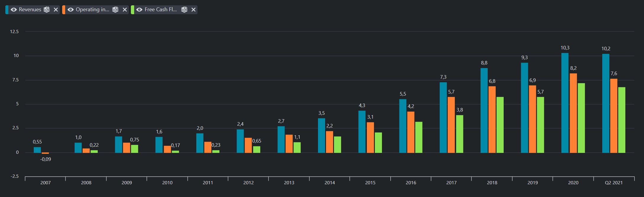Screen dimensions: 644x197
Task: Click the stack icon on Revenues chip
Action: pyautogui.click(x=47, y=10)
